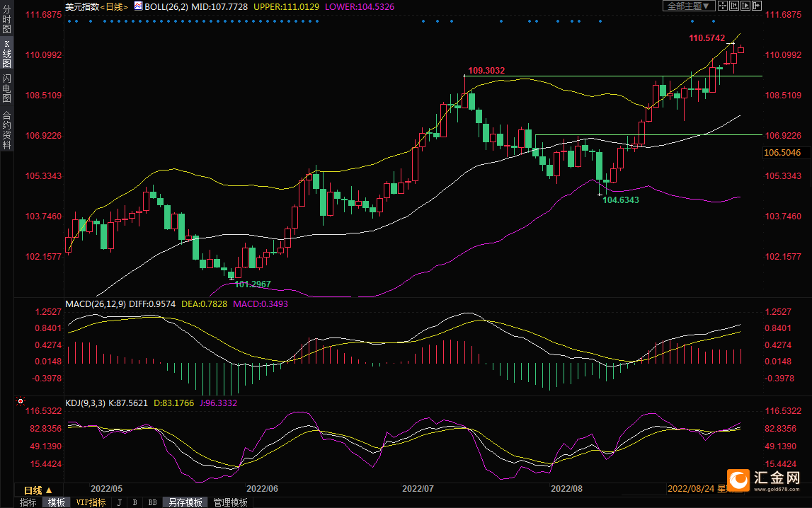Click the rightmost shift-right arrow toolbar icon
The height and width of the screenshot is (508, 812).
pyautogui.click(x=757, y=6)
